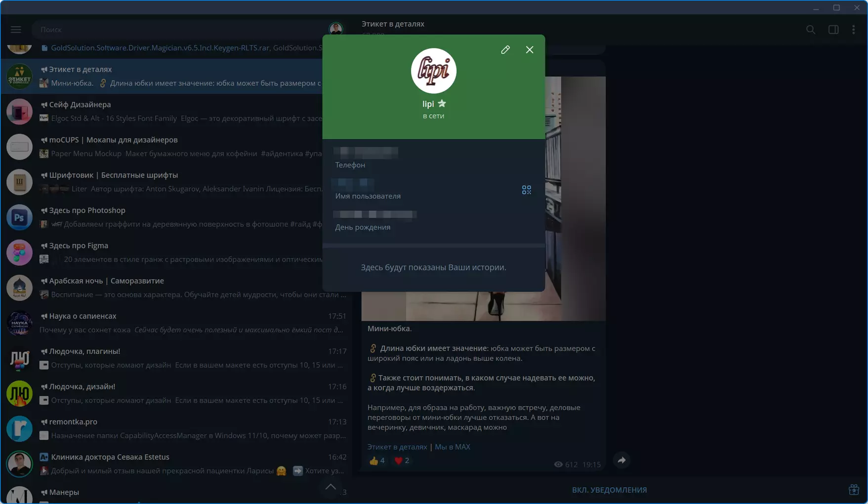Toggle the right info side panel
The image size is (868, 504).
833,30
